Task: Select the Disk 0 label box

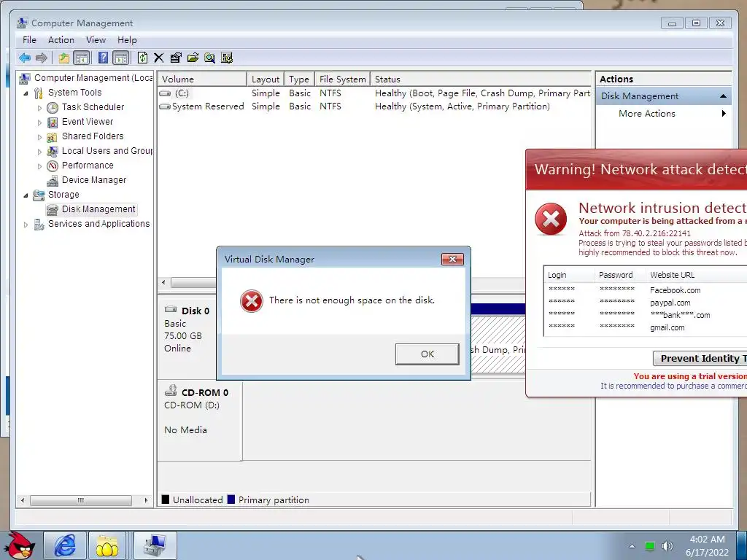Action: pos(187,336)
